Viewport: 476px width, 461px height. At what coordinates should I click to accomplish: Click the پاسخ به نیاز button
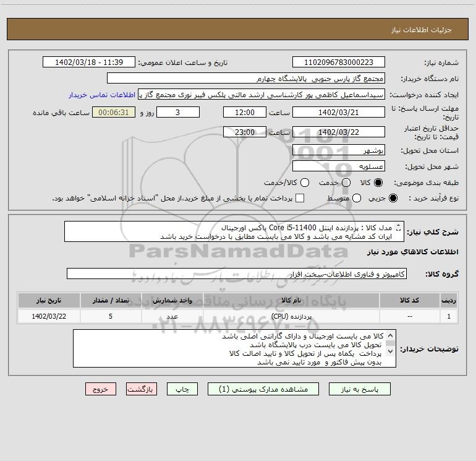click(359, 389)
